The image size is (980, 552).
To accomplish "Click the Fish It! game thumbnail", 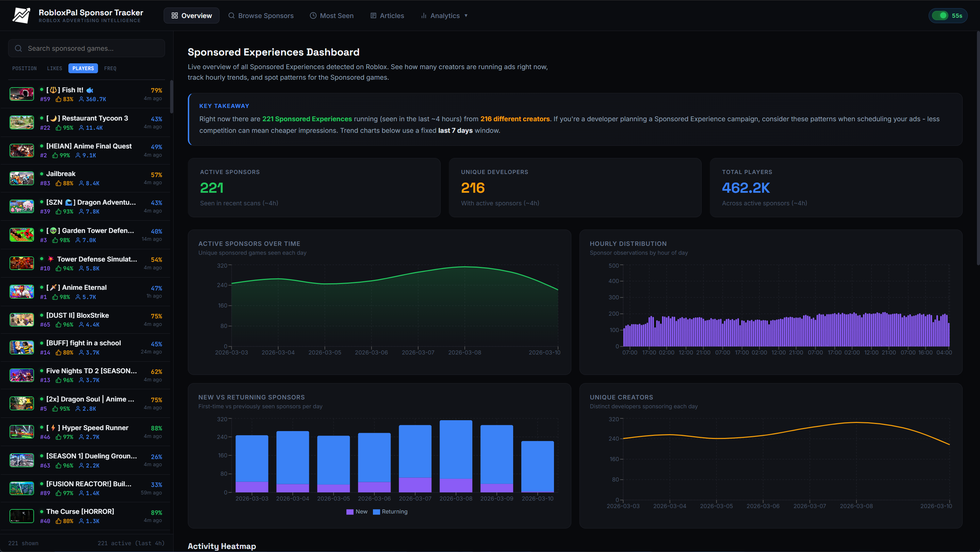I will click(x=22, y=94).
